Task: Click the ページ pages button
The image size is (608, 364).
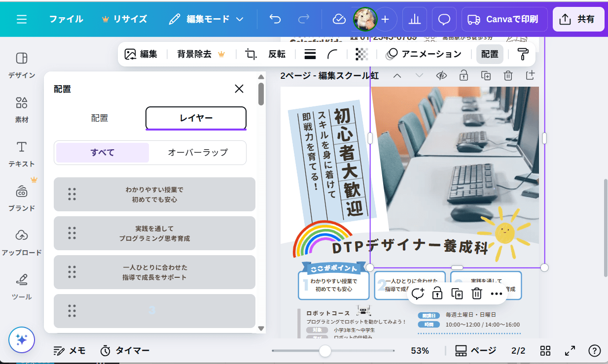Action: click(x=476, y=351)
